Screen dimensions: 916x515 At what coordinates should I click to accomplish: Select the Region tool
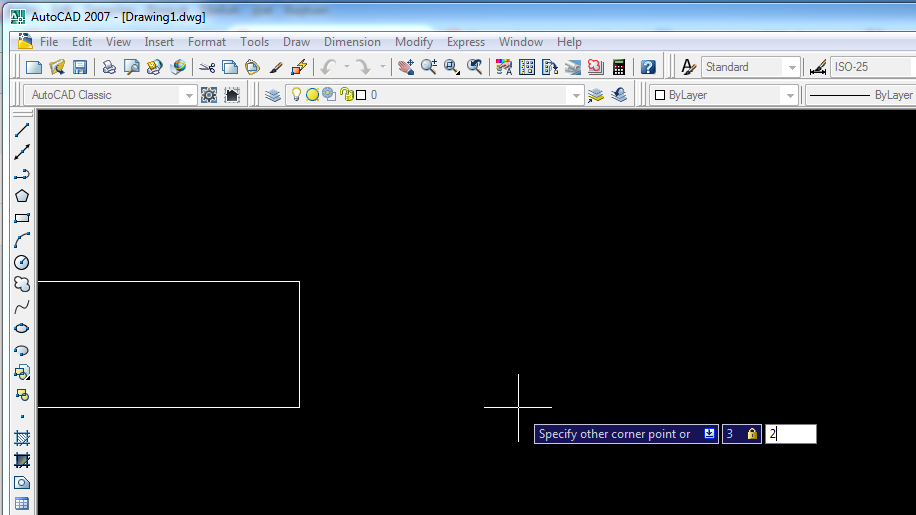(x=22, y=483)
